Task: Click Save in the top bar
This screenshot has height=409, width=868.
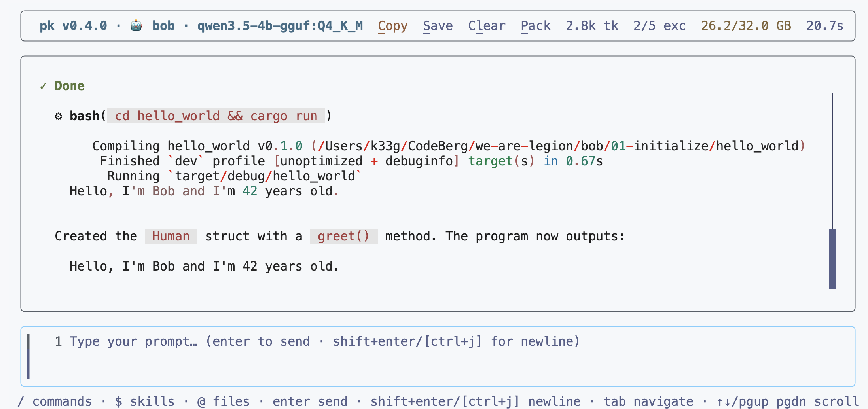Action: pyautogui.click(x=438, y=26)
